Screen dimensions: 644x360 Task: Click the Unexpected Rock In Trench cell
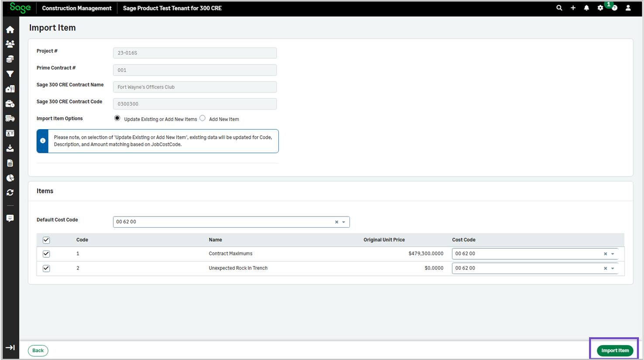238,268
